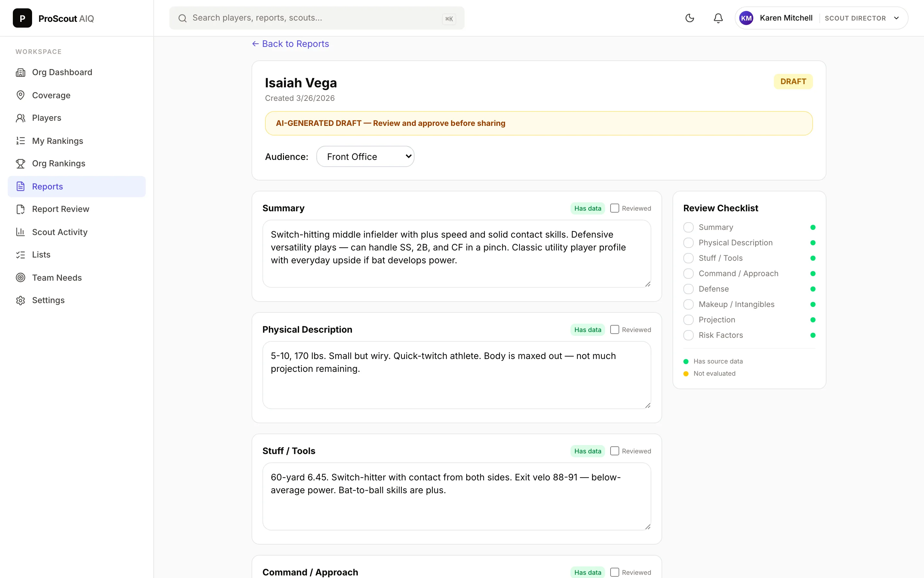924x578 pixels.
Task: Click Physical Description Has data badge
Action: pyautogui.click(x=588, y=329)
